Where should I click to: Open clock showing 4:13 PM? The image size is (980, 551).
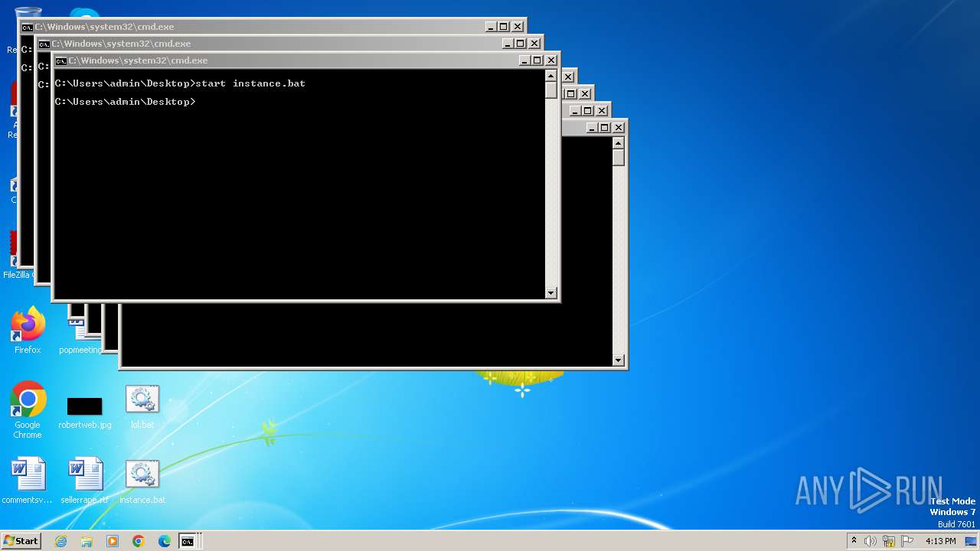pyautogui.click(x=940, y=541)
